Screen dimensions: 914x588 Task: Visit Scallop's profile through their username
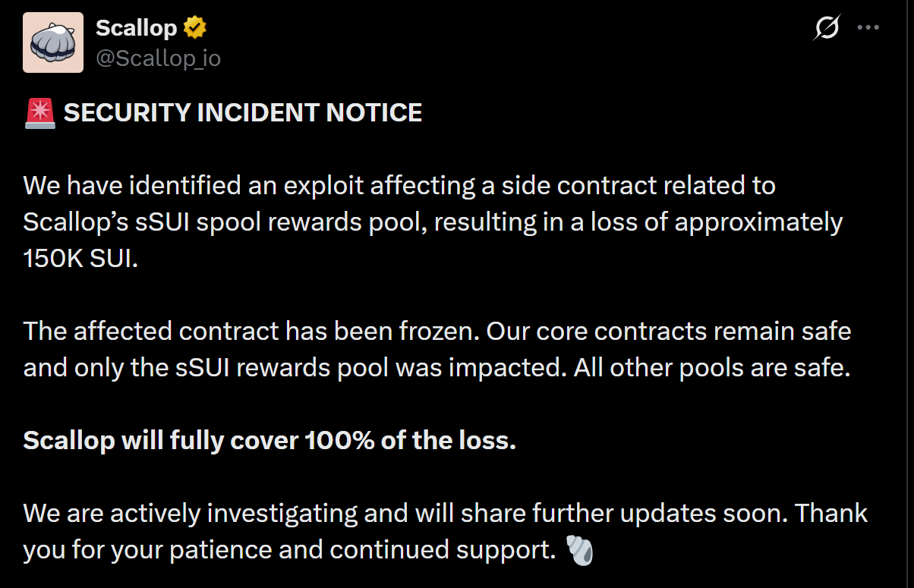[x=158, y=58]
